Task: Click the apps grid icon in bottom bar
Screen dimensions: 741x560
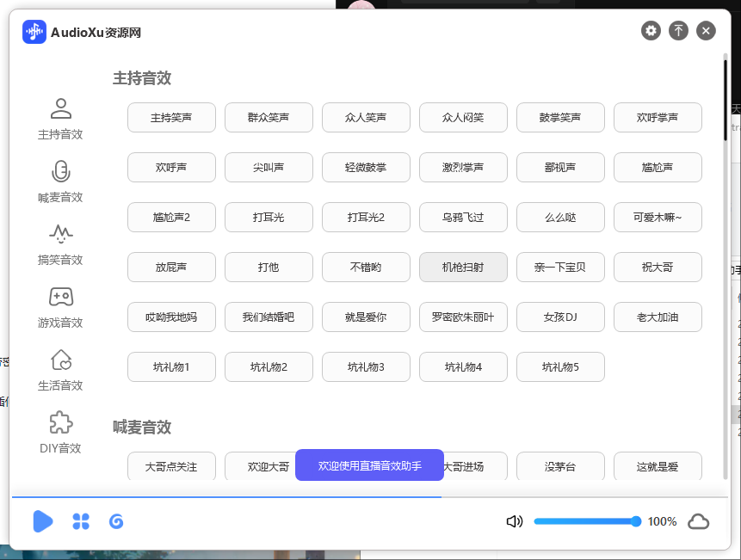Action: point(80,521)
